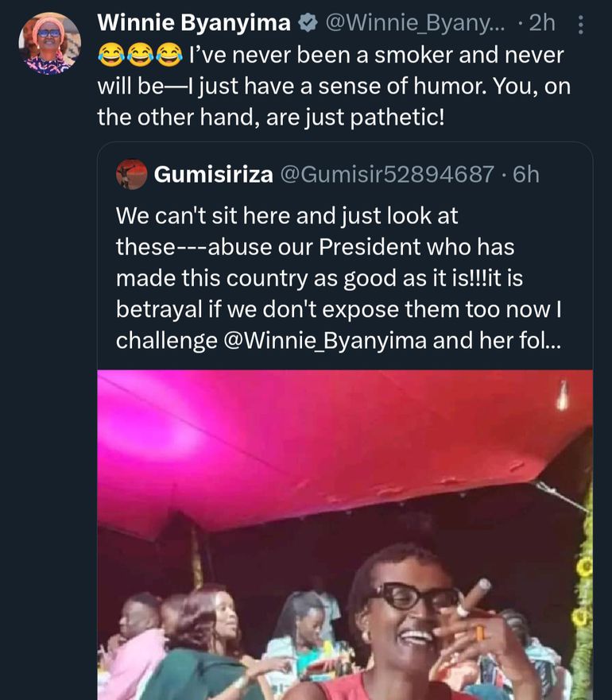Image resolution: width=612 pixels, height=700 pixels.
Task: Click the Winnie Byanyima display name
Action: pyautogui.click(x=193, y=24)
